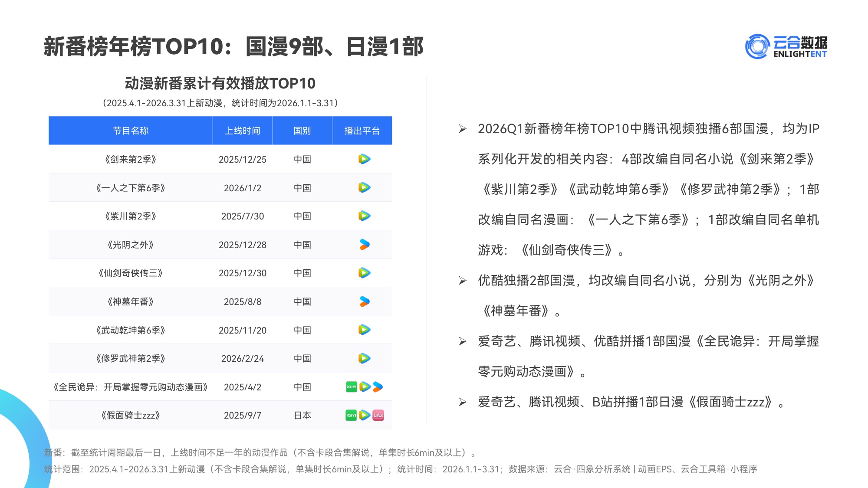The width and height of the screenshot is (868, 488).
Task: Click Bilibili icon in 假面骑士zzz row
Action: point(378,415)
